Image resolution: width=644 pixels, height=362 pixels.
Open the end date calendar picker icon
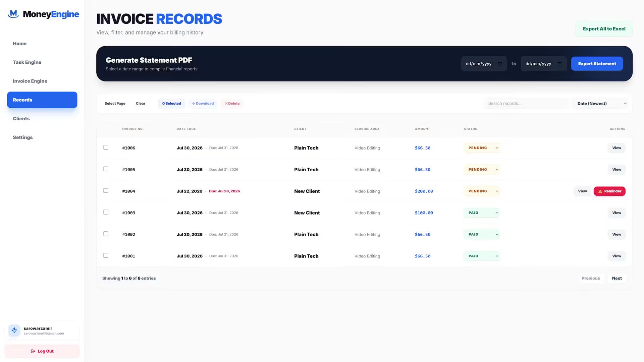coord(559,64)
